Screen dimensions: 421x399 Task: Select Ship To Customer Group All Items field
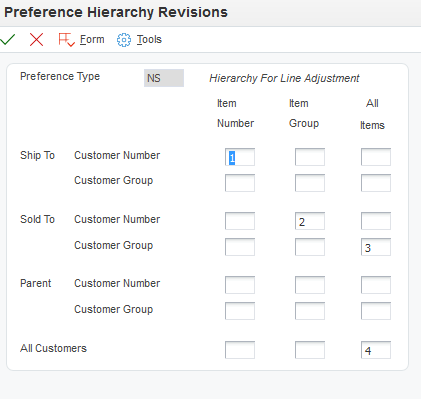pos(376,183)
